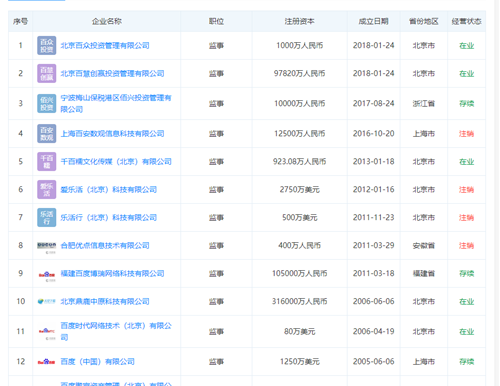This screenshot has width=500, height=386.
Task: Open 北京百慧创赢投资管理有限公司 link
Action: [112, 74]
